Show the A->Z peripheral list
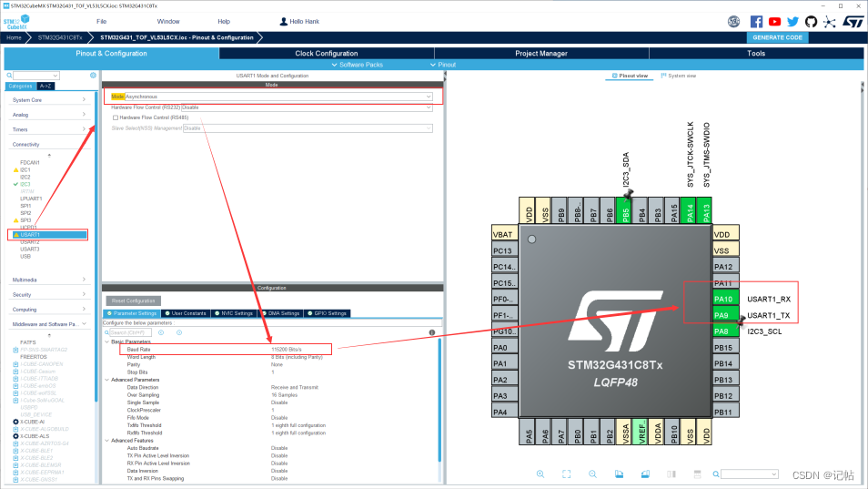 coord(45,86)
